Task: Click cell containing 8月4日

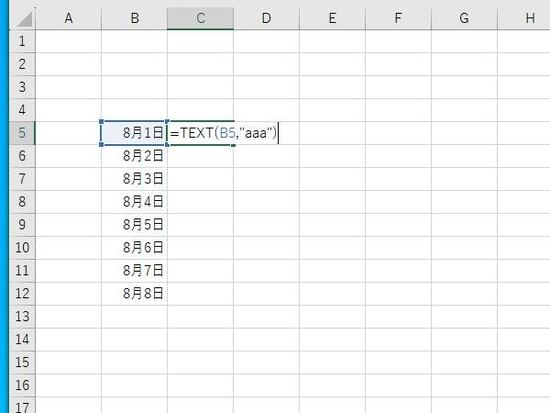Action: pos(135,202)
